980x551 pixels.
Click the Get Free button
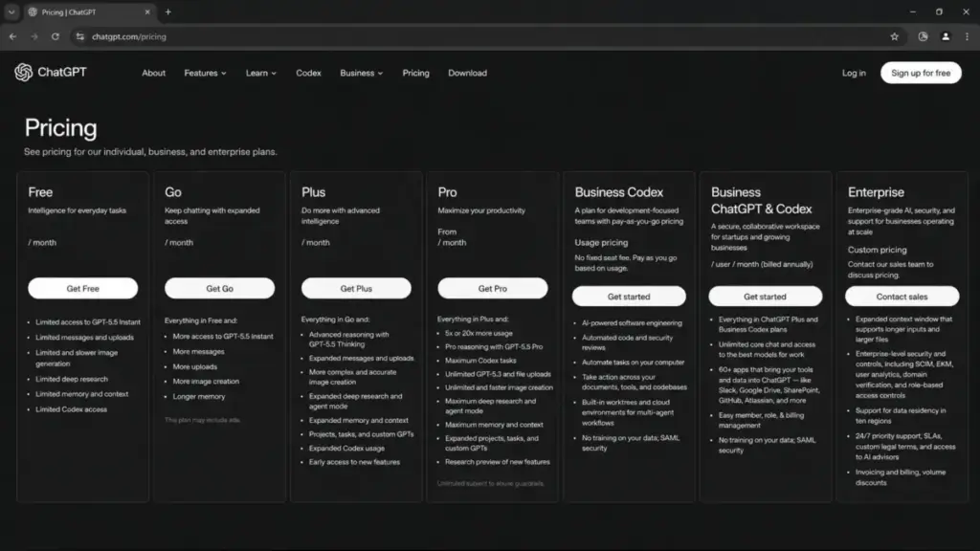click(x=82, y=289)
